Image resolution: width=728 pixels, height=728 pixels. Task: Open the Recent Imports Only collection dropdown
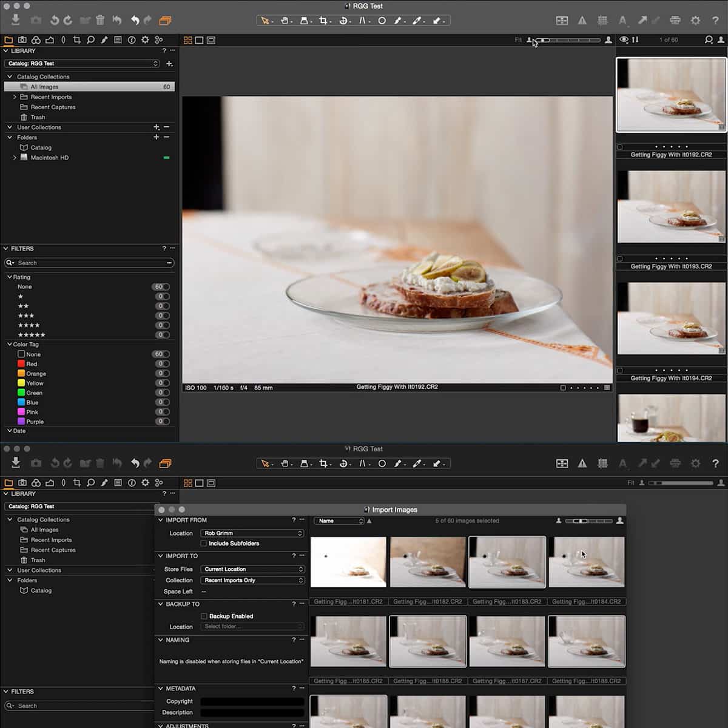pos(252,580)
